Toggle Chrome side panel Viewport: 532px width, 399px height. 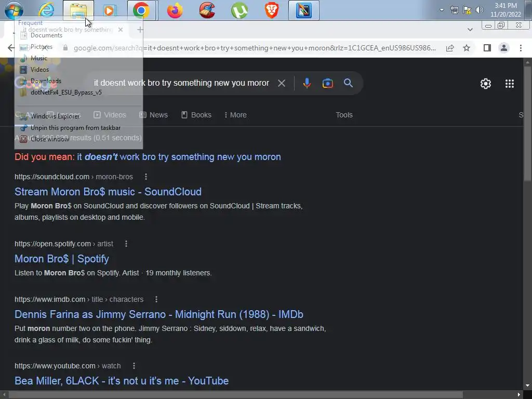[x=487, y=48]
